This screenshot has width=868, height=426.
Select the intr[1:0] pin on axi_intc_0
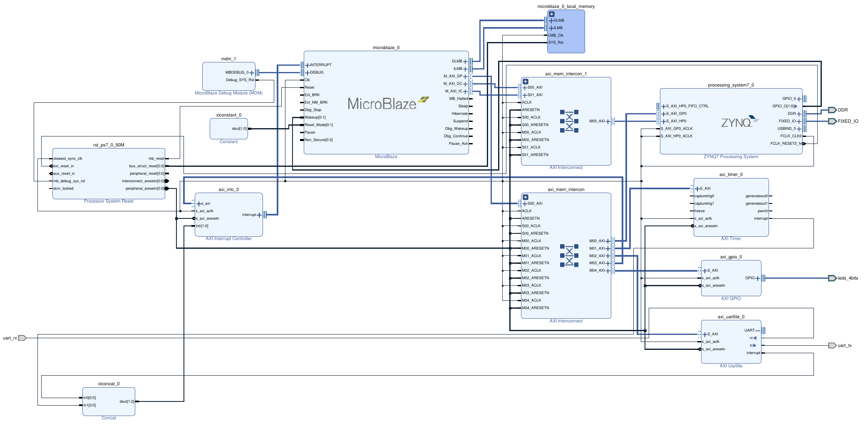202,226
